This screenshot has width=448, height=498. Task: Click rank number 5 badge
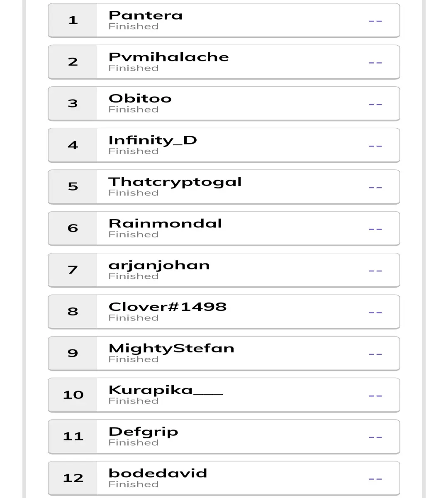pos(73,187)
